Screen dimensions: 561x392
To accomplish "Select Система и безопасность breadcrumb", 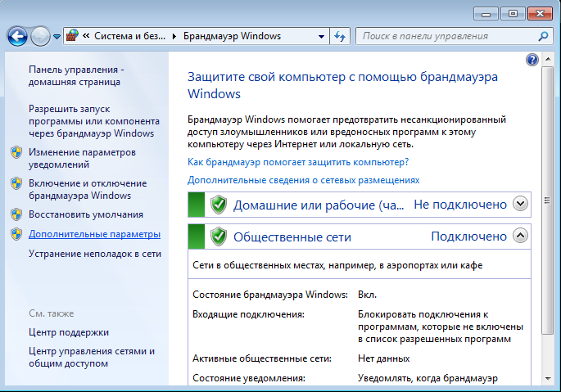I will click(129, 36).
